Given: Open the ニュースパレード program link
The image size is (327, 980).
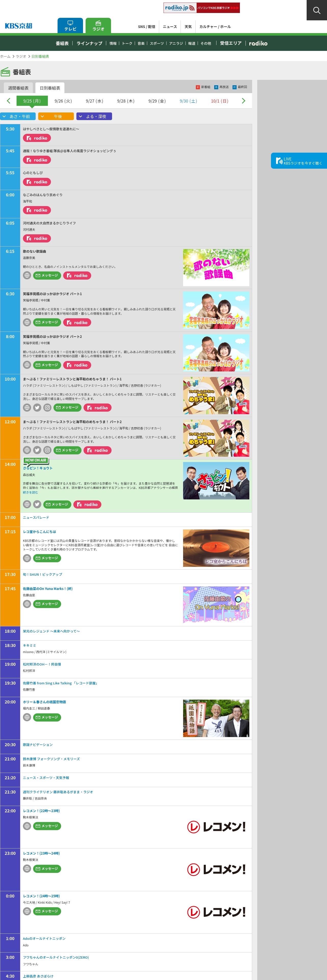Looking at the screenshot, I should click(36, 517).
